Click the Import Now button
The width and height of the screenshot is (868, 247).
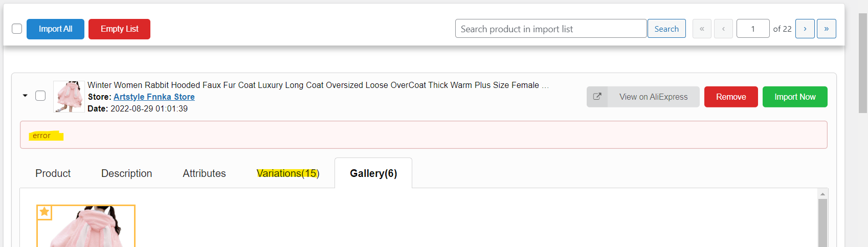pos(795,97)
